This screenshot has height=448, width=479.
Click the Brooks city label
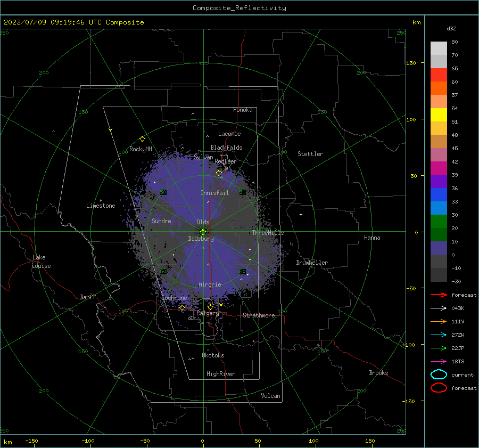378,373
